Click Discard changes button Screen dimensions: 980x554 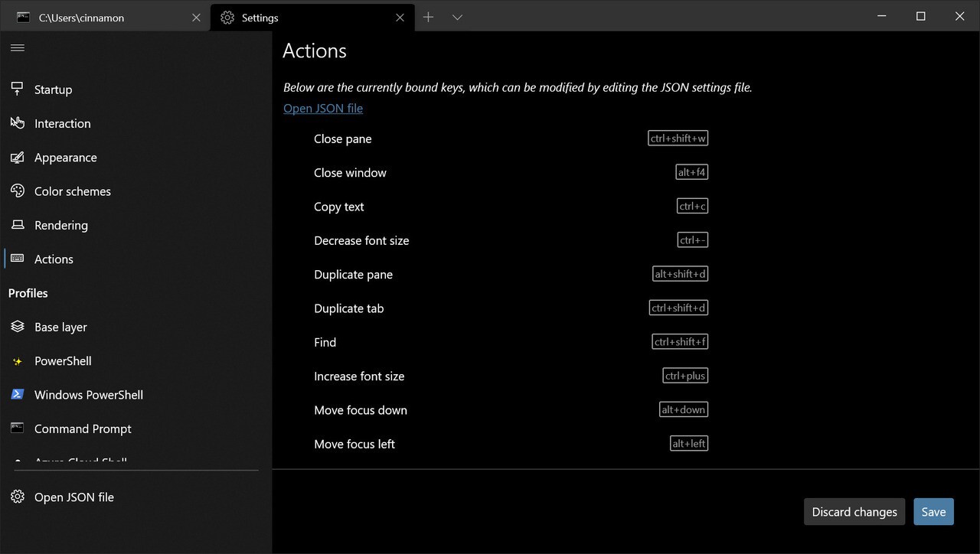point(854,512)
